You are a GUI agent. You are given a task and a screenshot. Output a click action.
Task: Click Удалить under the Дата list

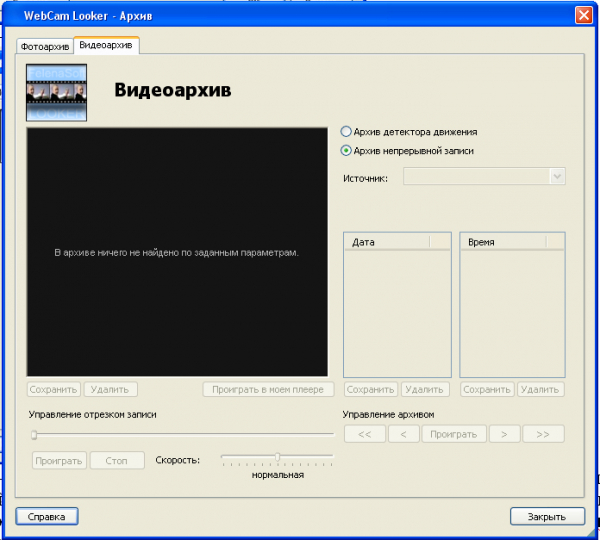(425, 390)
